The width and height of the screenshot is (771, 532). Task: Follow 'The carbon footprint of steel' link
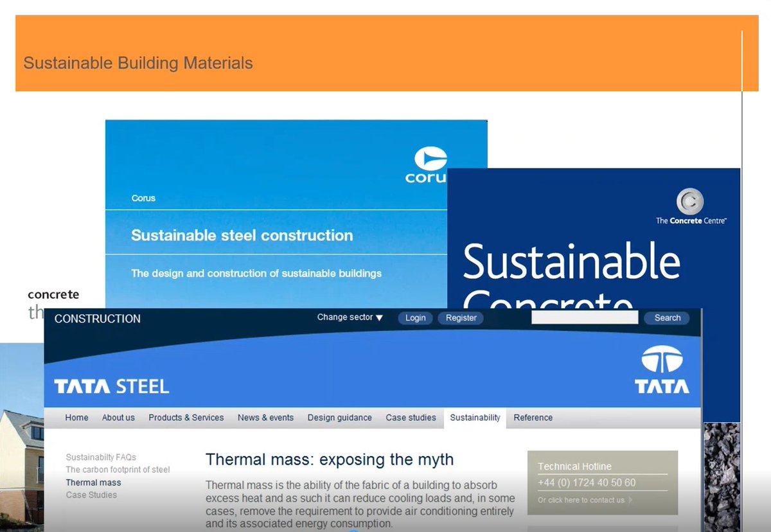tap(118, 470)
